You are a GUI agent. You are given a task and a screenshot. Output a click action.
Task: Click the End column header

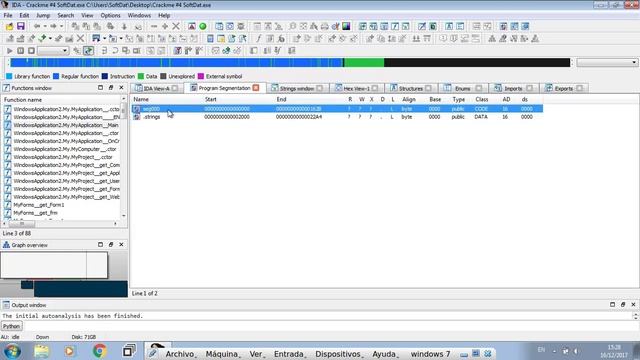click(282, 99)
